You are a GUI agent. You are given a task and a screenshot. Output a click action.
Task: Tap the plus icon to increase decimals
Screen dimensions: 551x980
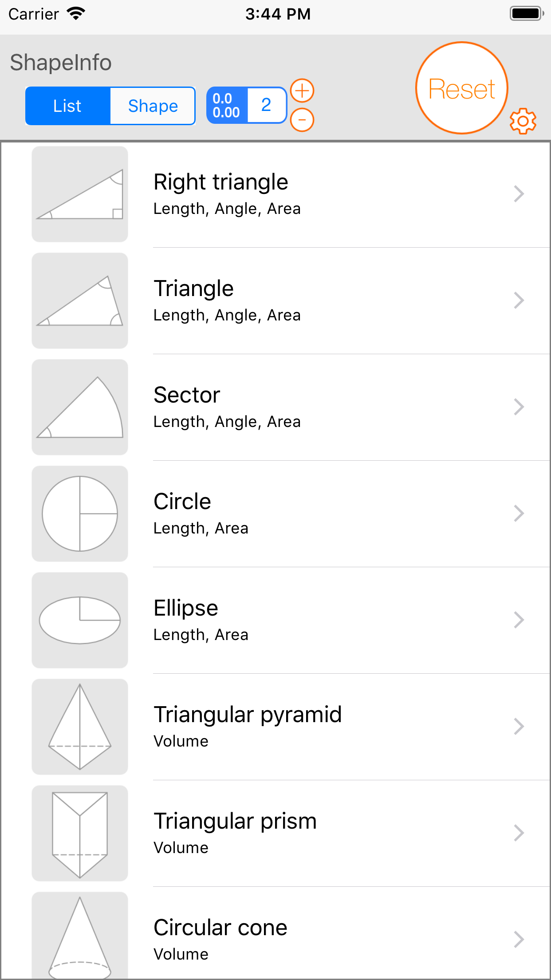302,91
